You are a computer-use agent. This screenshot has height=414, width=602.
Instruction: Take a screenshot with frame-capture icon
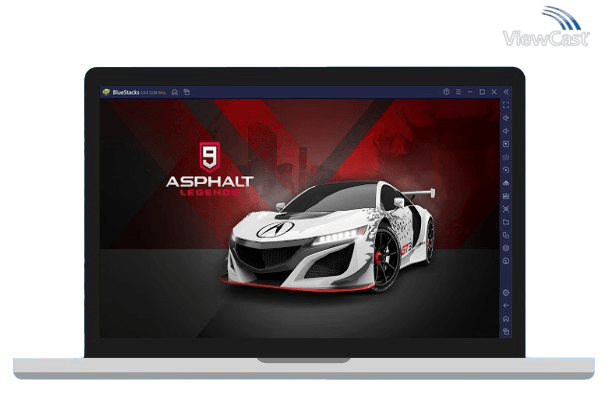pyautogui.click(x=506, y=209)
